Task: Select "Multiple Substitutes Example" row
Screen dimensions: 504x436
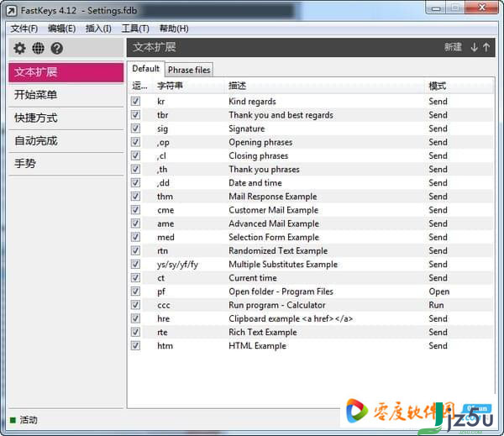Action: (x=311, y=265)
